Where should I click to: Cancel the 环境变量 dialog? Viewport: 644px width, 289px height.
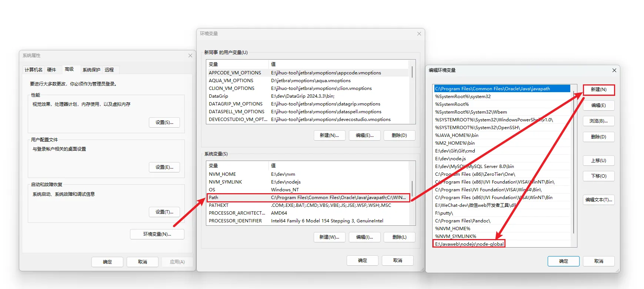click(398, 261)
